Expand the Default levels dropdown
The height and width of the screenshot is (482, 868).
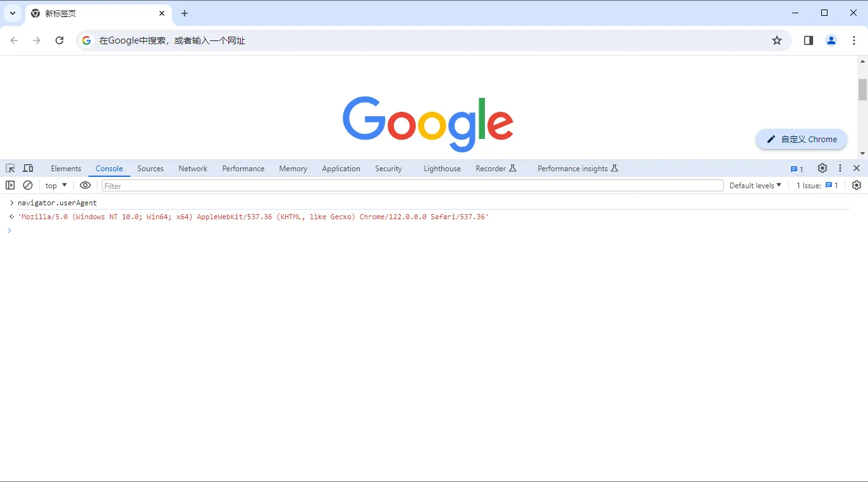(755, 186)
